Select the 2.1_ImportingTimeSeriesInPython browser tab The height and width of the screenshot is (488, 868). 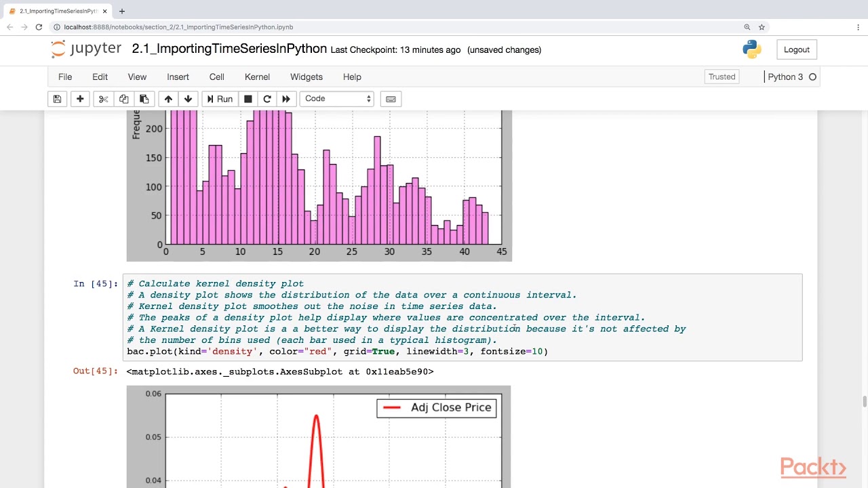56,12
